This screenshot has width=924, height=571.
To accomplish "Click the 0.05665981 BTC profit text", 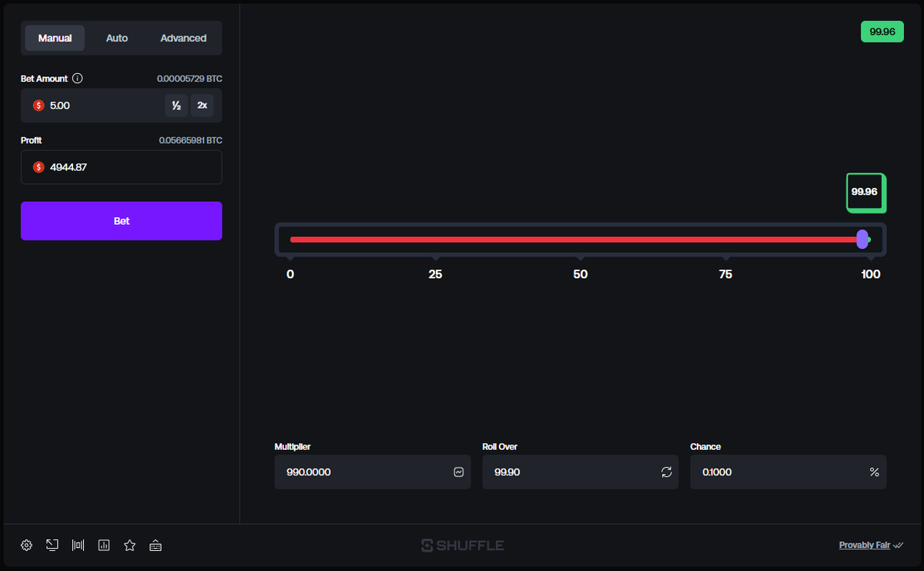I will (x=190, y=140).
